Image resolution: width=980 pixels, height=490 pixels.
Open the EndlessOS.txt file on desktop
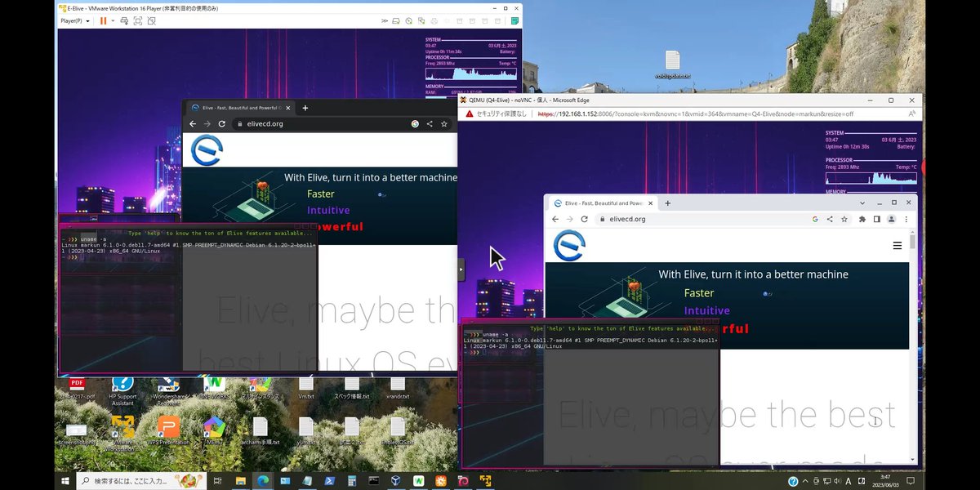click(398, 430)
